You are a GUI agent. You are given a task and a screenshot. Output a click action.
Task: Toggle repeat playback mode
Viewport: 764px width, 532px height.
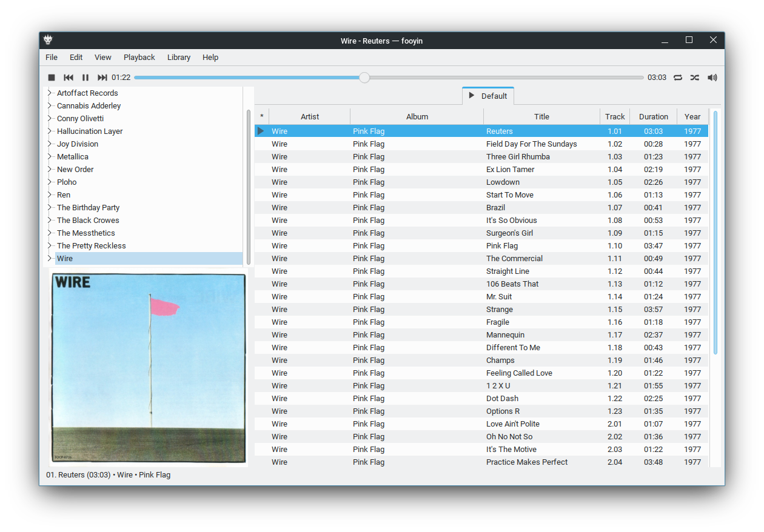coord(678,78)
